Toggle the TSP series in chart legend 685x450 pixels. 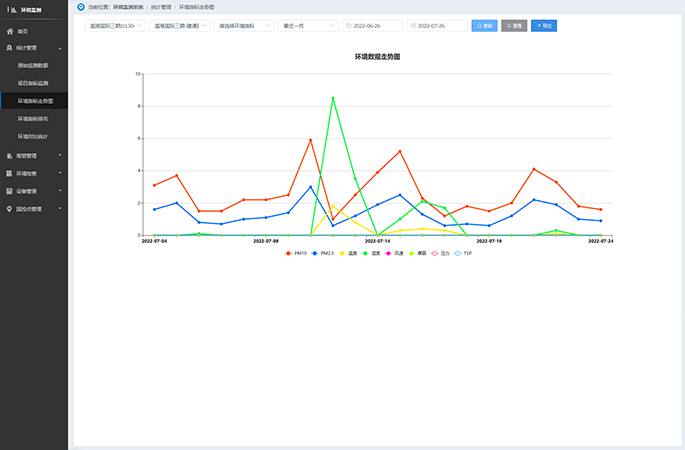pyautogui.click(x=461, y=253)
